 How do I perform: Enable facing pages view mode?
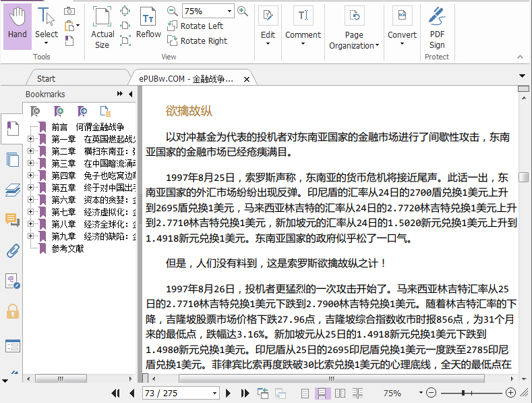point(340,394)
